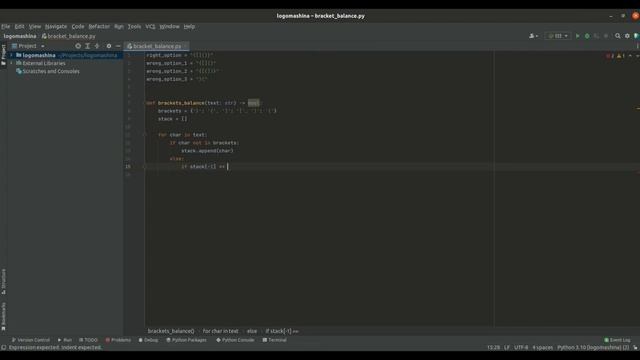Viewport: 640px width, 360px height.
Task: Click errors indicator in editor corner
Action: (610, 56)
